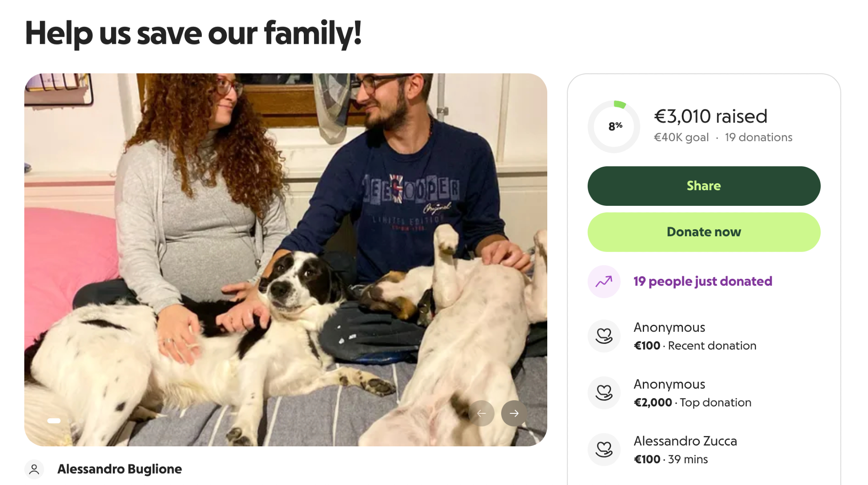
Task: Click the 19 donations count
Action: 758,138
